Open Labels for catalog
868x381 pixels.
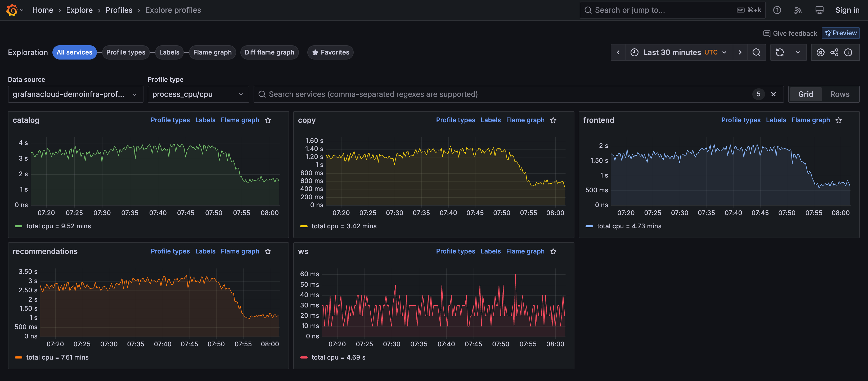click(x=205, y=120)
